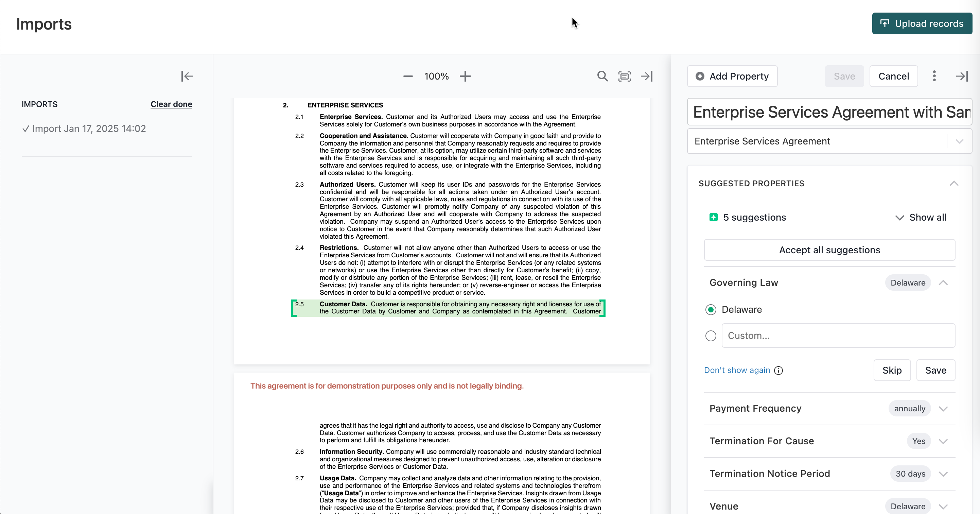Expand the Termination For Cause suggestion

click(943, 441)
